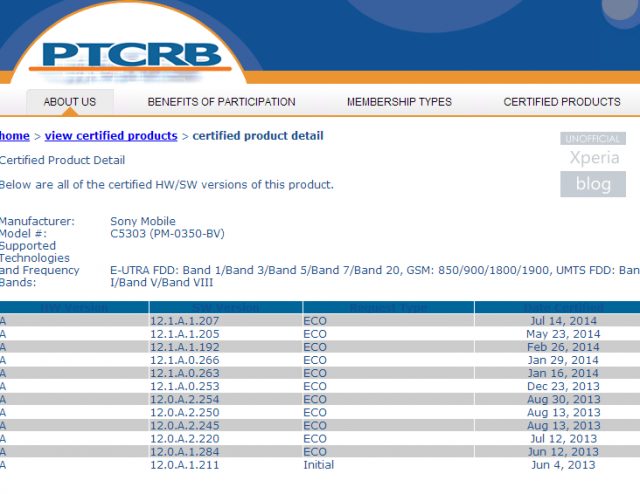Click the Dec 23, 2013 certified date
The width and height of the screenshot is (640, 494).
tap(563, 386)
